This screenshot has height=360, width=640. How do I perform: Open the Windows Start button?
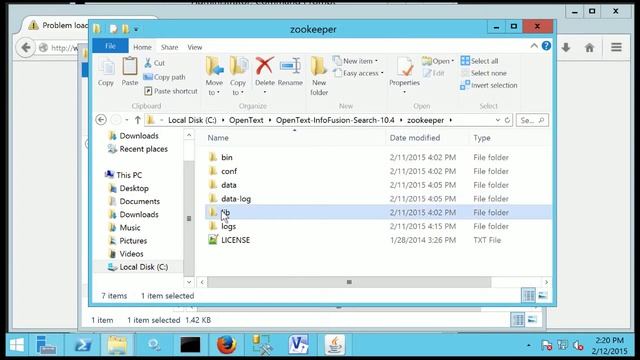point(17,345)
